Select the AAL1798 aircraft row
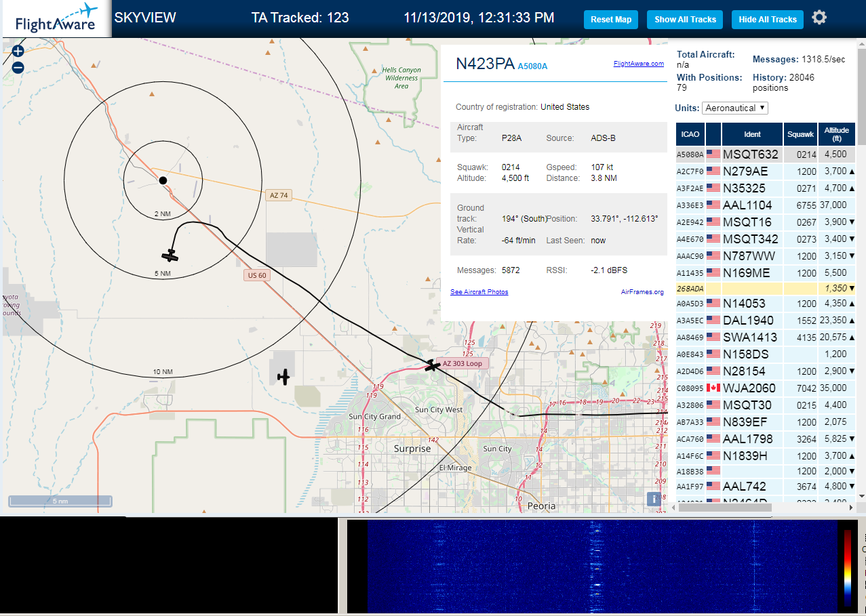This screenshot has height=616, width=866. 766,438
